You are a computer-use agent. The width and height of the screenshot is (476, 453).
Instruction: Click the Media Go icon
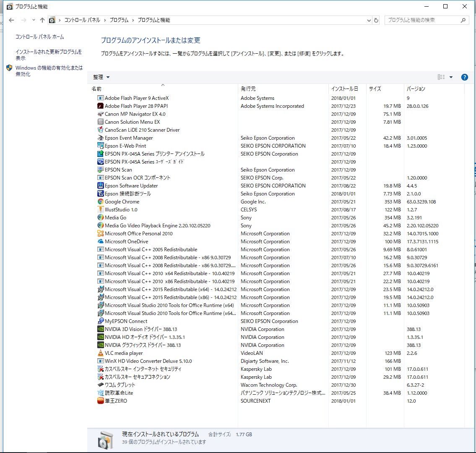pyautogui.click(x=101, y=218)
